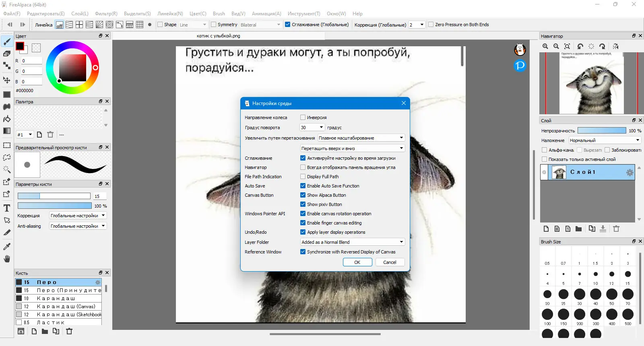Choose the Move tool
644x346 pixels.
click(7, 80)
